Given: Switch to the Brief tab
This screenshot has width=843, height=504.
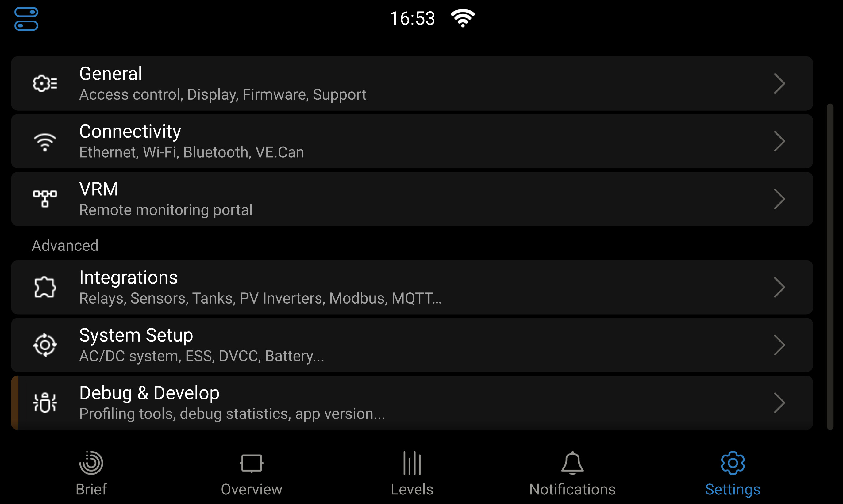Looking at the screenshot, I should [91, 473].
